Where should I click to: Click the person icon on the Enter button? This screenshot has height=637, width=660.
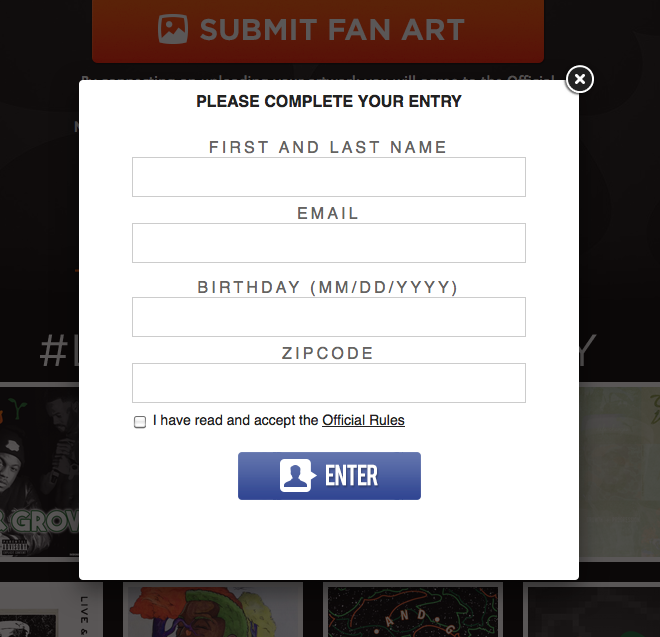297,476
